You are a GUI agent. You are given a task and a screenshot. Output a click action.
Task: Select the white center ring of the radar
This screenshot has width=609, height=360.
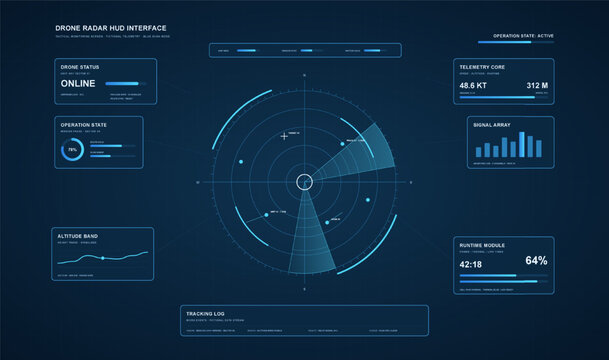click(304, 182)
